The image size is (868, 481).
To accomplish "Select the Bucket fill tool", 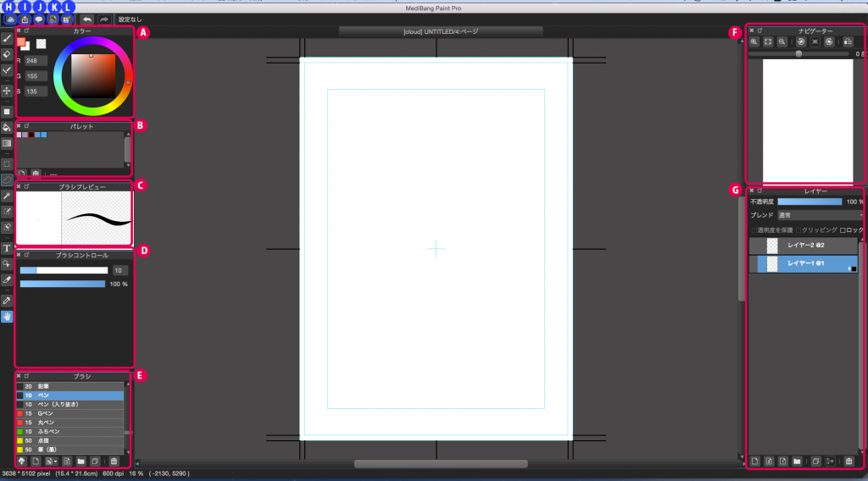I will click(x=7, y=128).
